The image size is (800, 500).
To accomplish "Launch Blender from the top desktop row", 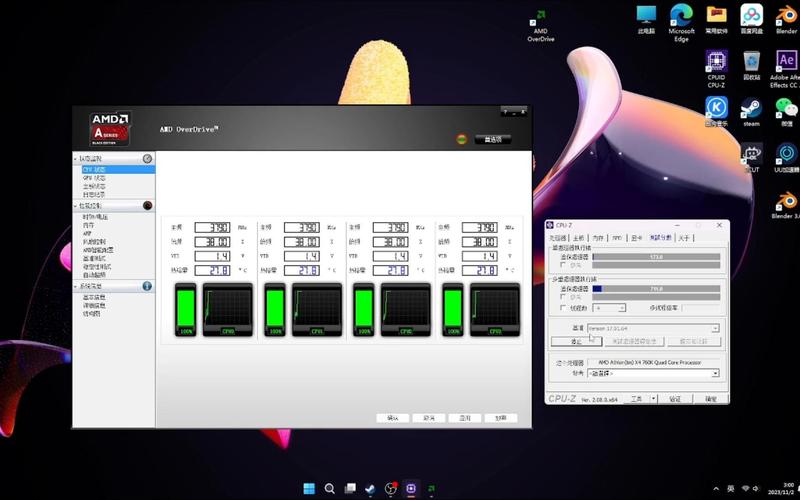I will point(787,19).
